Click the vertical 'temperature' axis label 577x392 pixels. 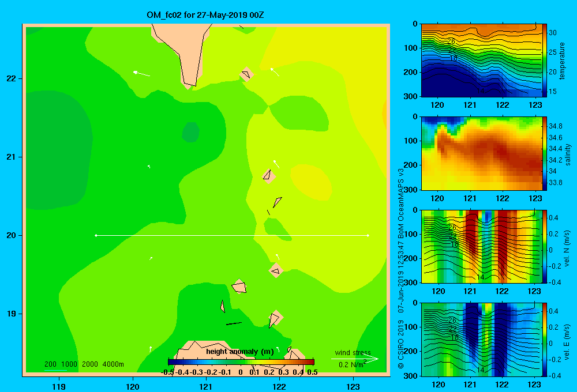(562, 61)
